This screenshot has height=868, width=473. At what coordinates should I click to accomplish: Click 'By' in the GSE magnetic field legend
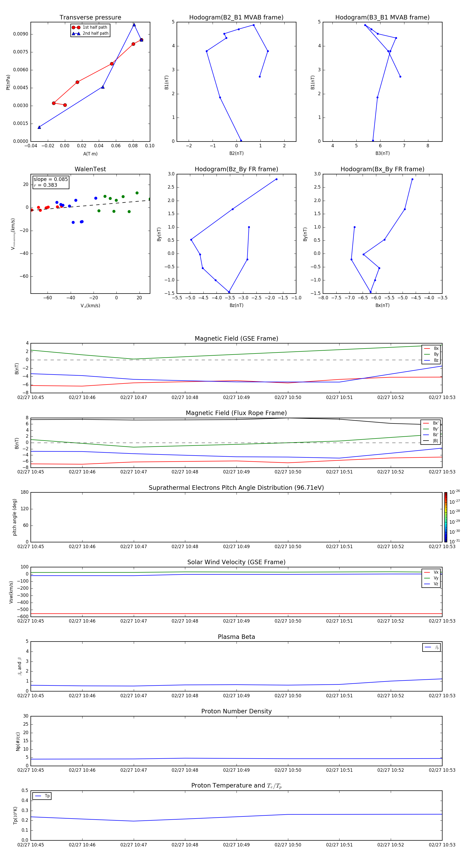pyautogui.click(x=436, y=354)
